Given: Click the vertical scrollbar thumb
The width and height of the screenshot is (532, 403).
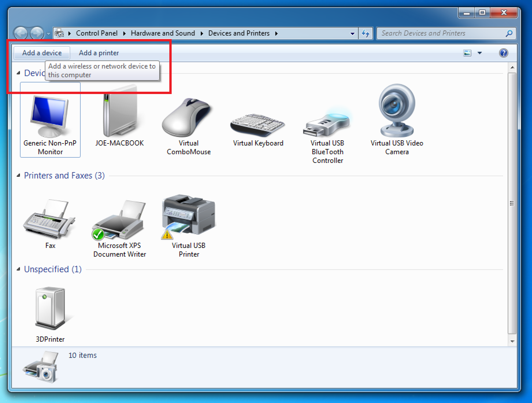Looking at the screenshot, I should tap(512, 203).
